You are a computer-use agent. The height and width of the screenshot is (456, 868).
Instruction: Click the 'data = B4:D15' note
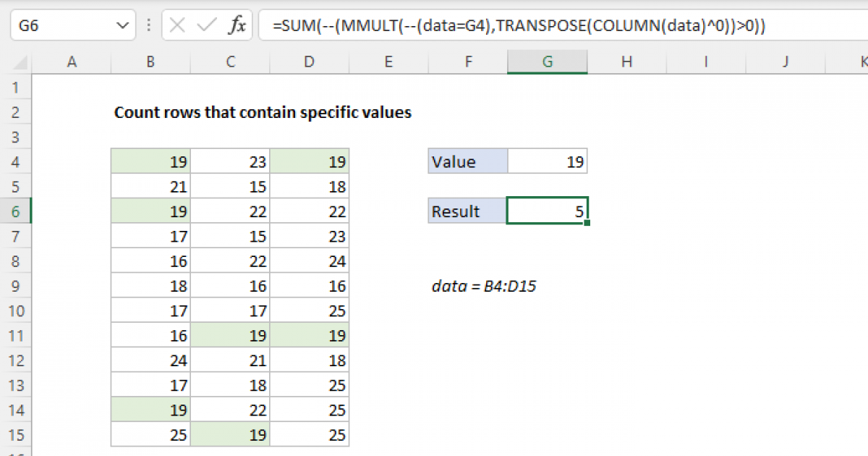point(483,286)
